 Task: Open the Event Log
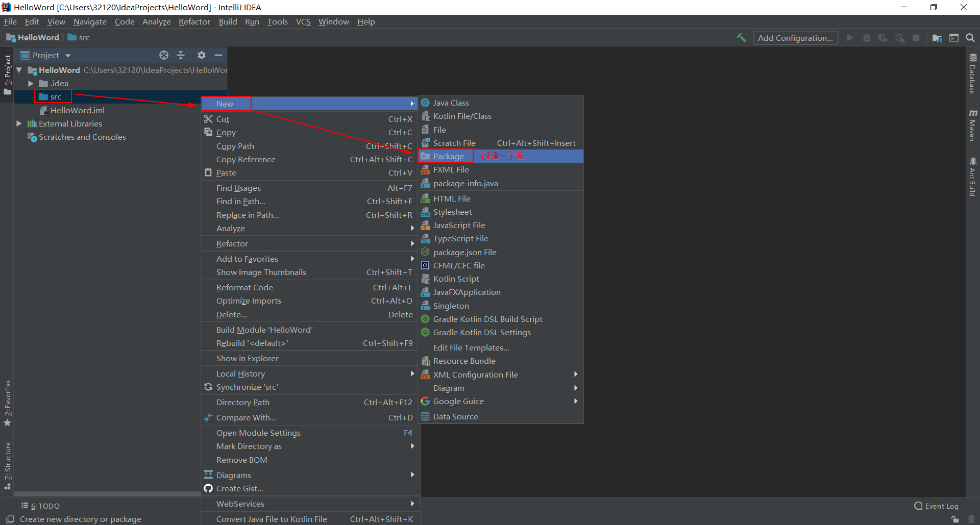[937, 506]
